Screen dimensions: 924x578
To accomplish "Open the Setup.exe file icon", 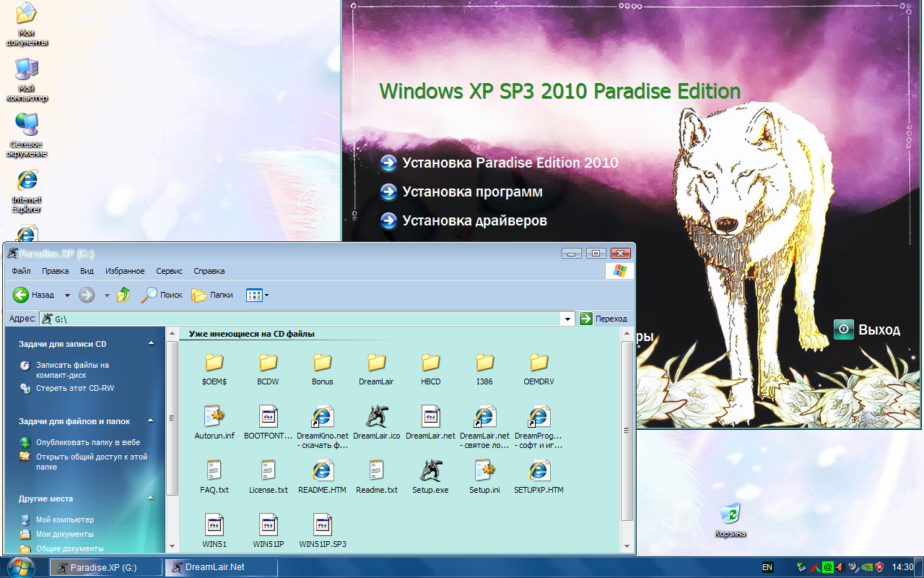I will (x=430, y=472).
